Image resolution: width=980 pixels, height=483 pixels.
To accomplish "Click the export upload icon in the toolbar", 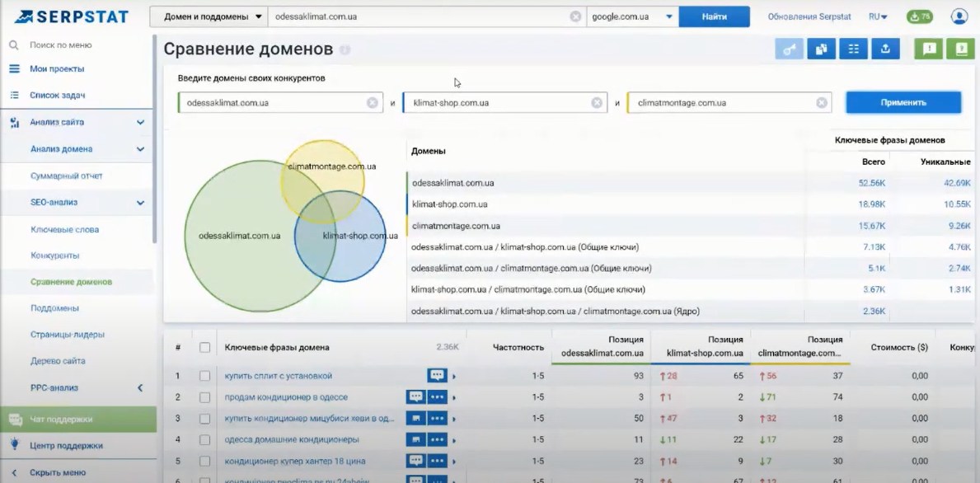I will click(885, 49).
